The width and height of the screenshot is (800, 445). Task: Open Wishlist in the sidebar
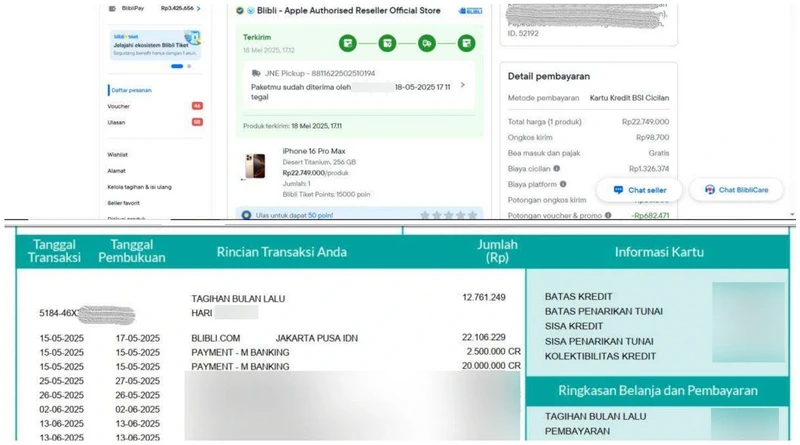[117, 155]
